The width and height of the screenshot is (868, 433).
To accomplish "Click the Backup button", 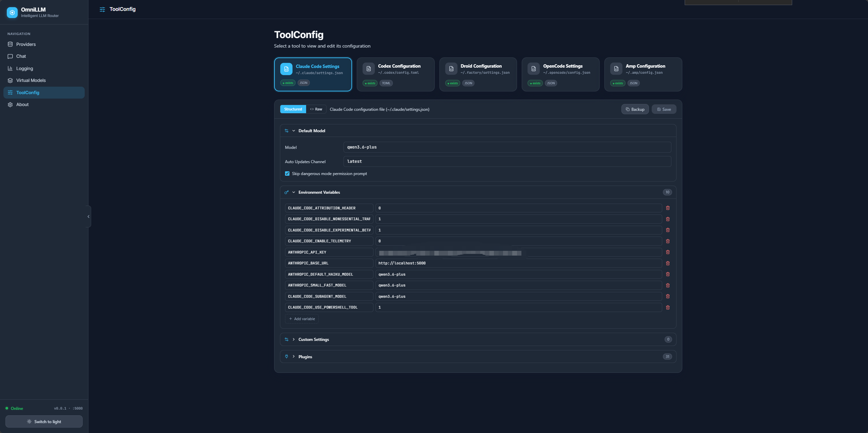I will point(635,109).
